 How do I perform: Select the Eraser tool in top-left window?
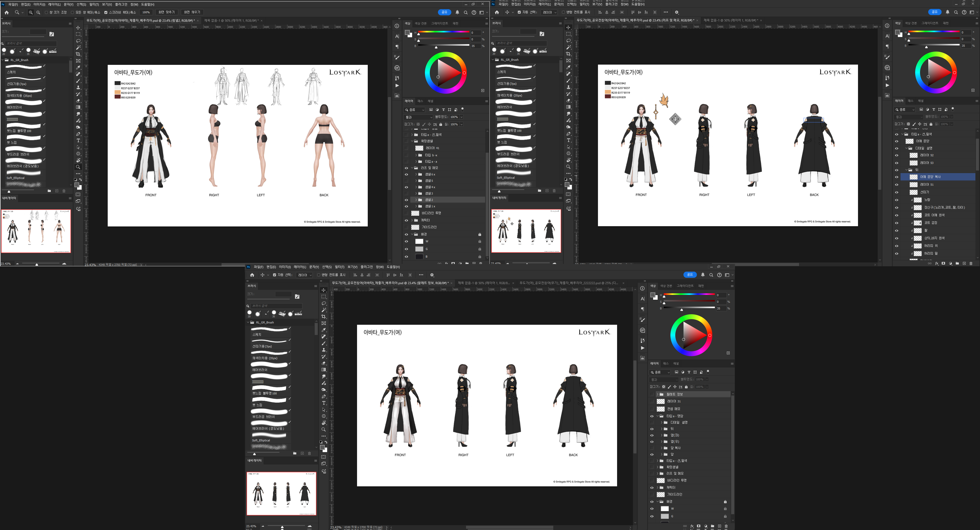click(78, 101)
